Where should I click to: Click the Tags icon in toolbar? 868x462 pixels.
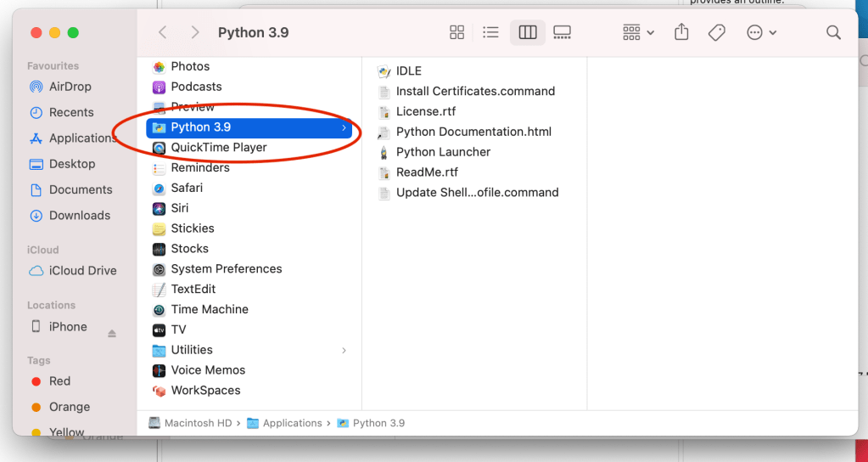(x=717, y=32)
